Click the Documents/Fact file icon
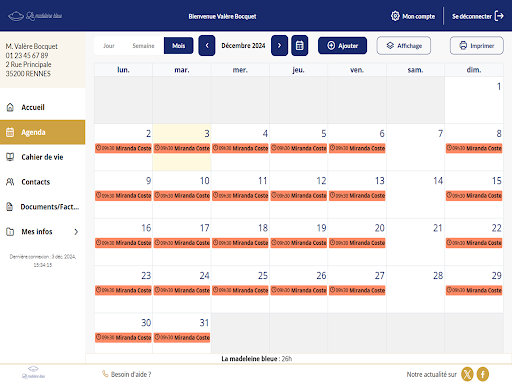 tap(10, 207)
